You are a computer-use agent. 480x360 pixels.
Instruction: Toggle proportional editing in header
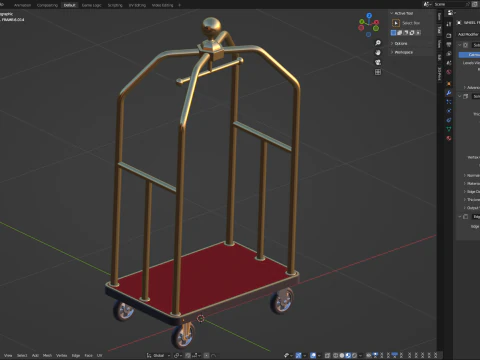[206, 356]
